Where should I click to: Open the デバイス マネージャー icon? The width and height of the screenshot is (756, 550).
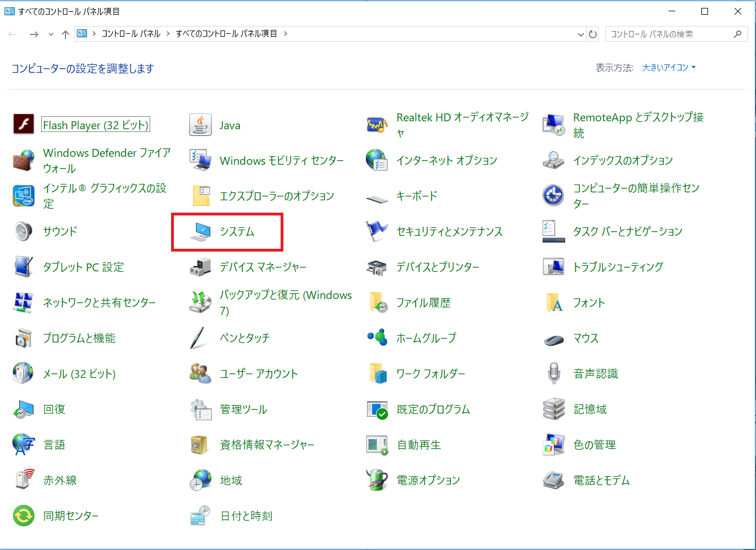pyautogui.click(x=200, y=267)
